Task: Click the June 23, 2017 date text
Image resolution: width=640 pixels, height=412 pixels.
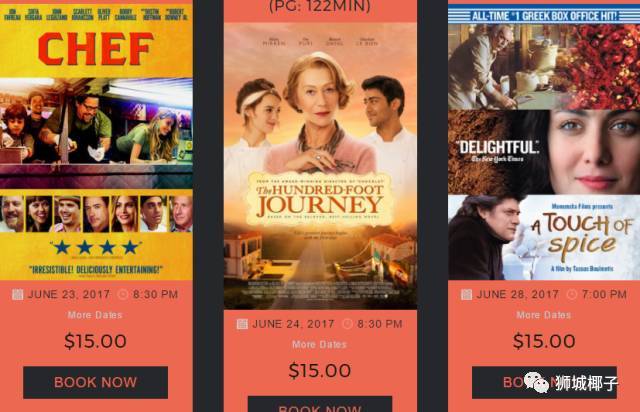Action: (69, 294)
